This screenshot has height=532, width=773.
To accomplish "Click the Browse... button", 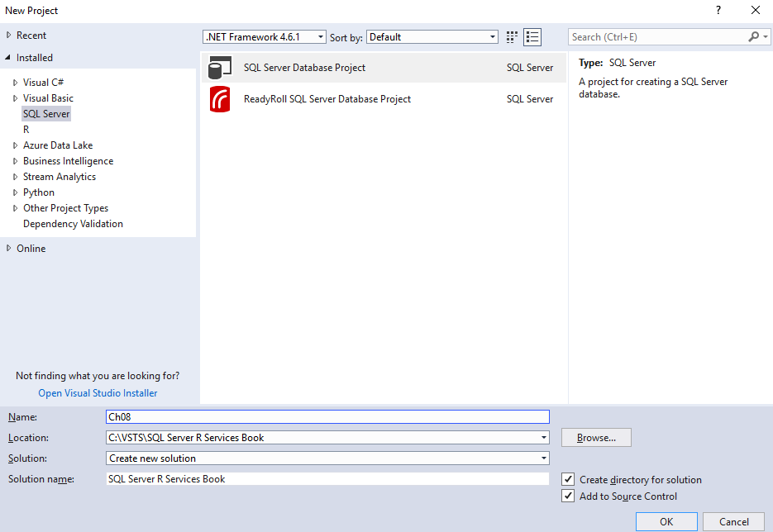I will pyautogui.click(x=596, y=438).
